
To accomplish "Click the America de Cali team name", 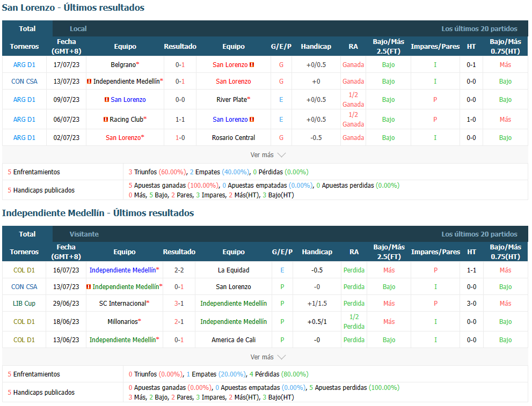I will [x=234, y=340].
